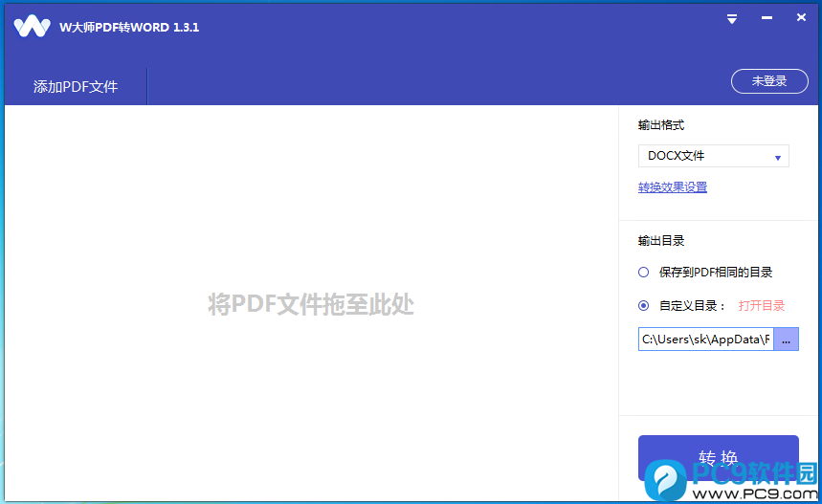Click the W大师PDF转WORD 1.3.1 title text

click(129, 27)
